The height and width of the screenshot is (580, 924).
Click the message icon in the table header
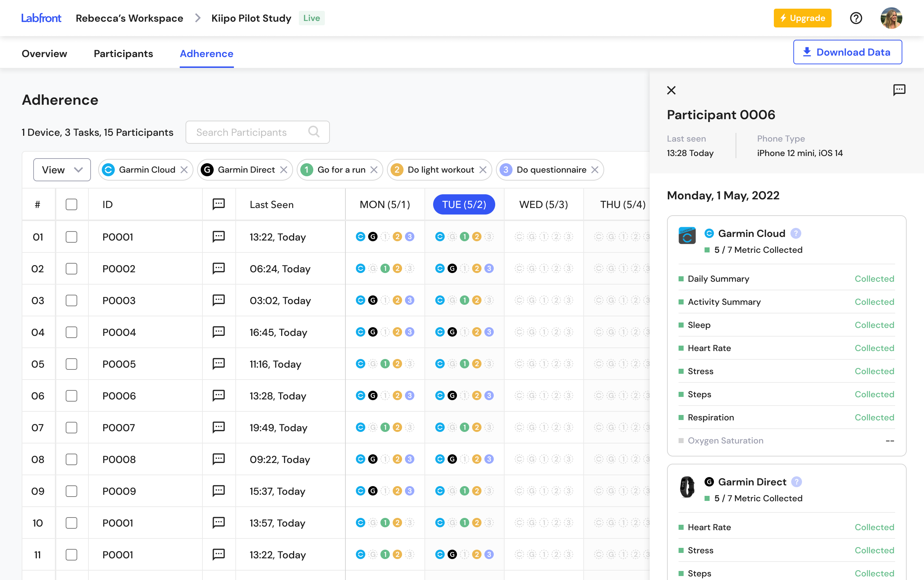[218, 204]
